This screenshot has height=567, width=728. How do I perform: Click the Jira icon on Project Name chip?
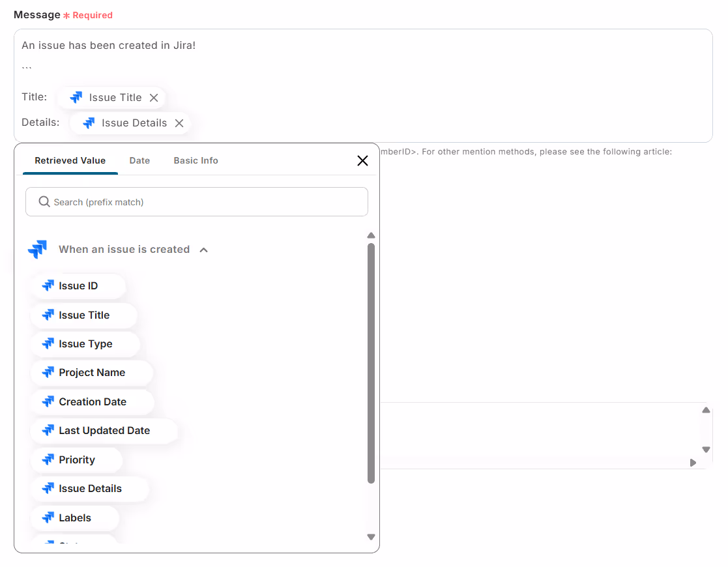(48, 372)
